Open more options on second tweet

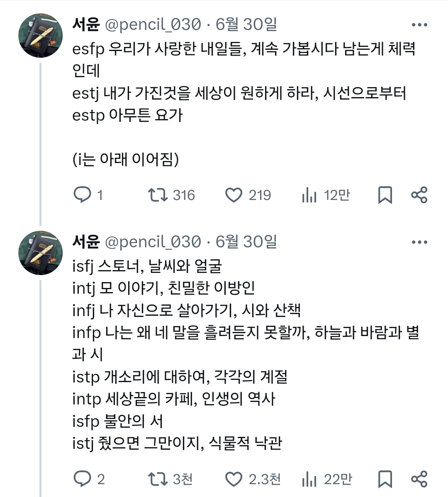tap(419, 242)
